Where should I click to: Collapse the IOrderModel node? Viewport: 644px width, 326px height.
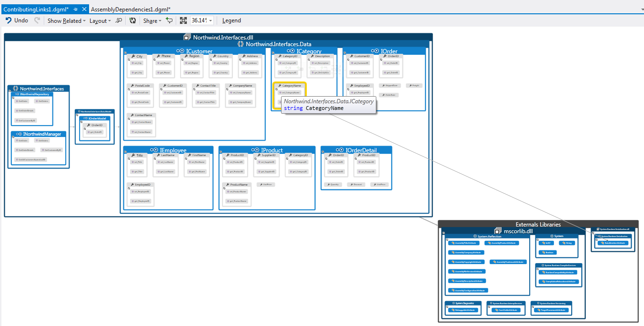click(x=81, y=122)
